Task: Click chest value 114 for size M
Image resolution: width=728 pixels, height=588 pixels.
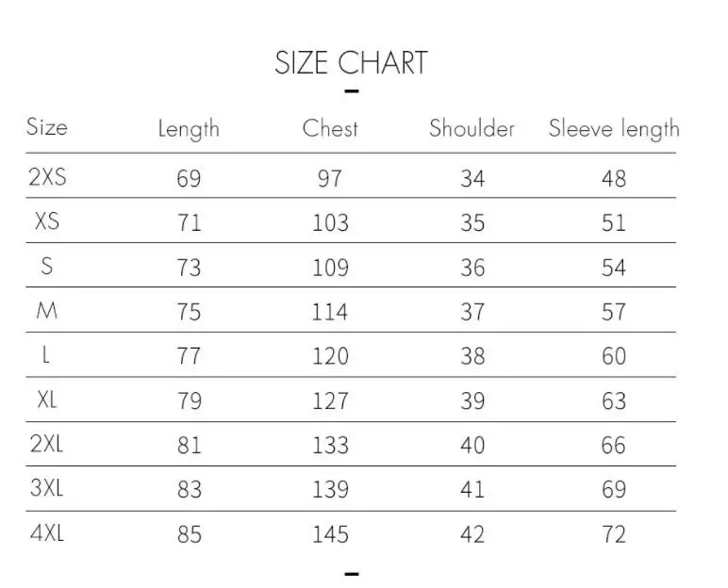Action: (330, 312)
